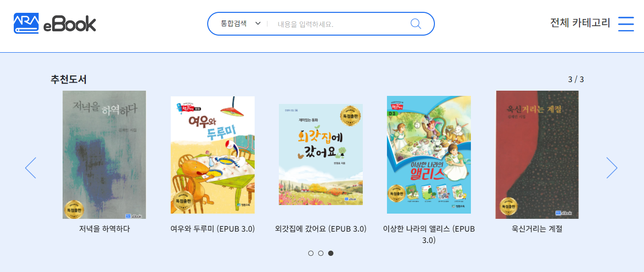Click the 여우와 두루미 (EPUB 3.0) title

tap(212, 229)
